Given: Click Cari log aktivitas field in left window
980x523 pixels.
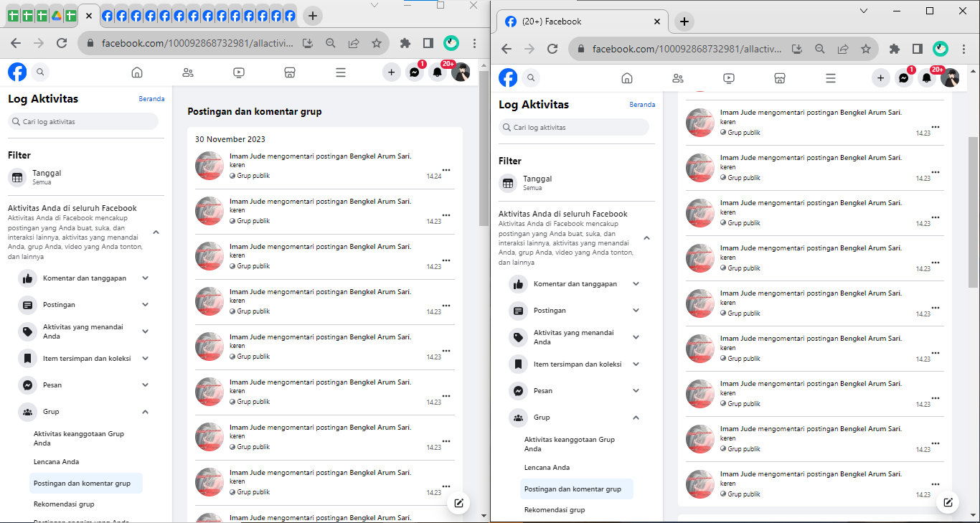Looking at the screenshot, I should [83, 122].
